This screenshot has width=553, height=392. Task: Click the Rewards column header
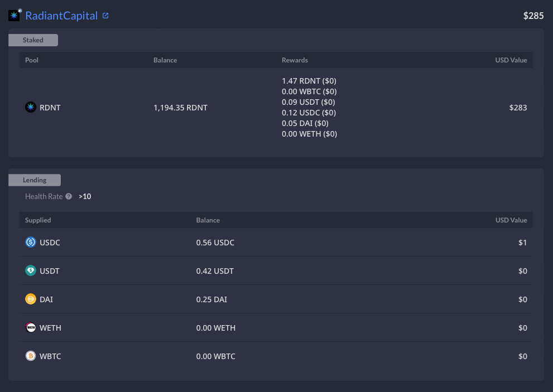click(x=295, y=60)
